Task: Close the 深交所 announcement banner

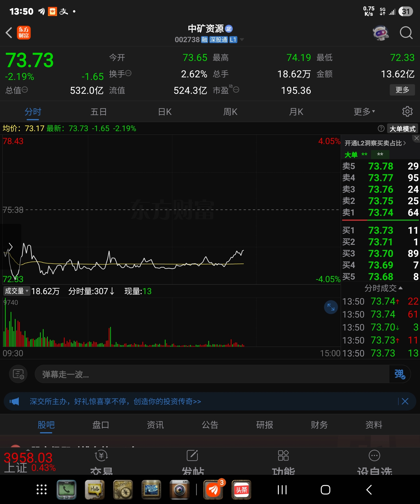Action: pos(405,401)
